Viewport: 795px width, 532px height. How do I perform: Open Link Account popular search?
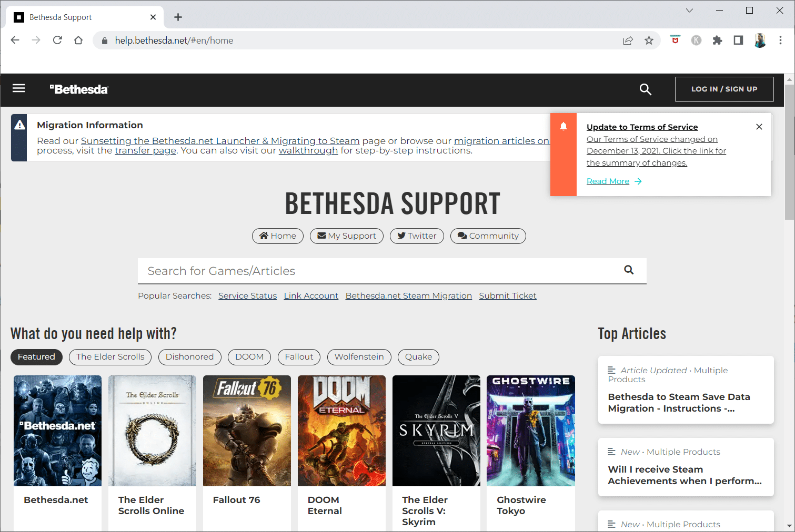tap(311, 296)
